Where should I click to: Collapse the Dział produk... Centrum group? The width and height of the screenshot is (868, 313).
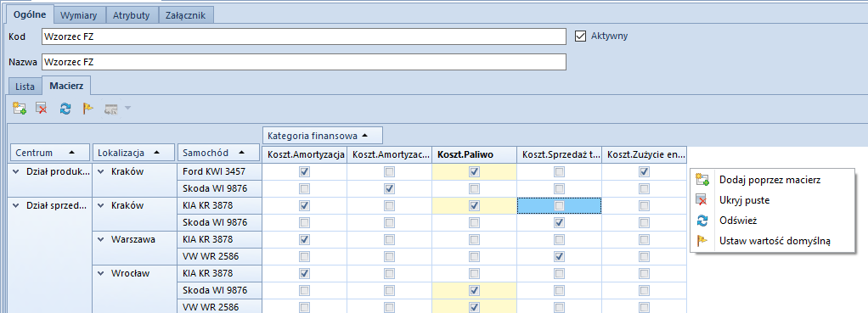click(15, 171)
